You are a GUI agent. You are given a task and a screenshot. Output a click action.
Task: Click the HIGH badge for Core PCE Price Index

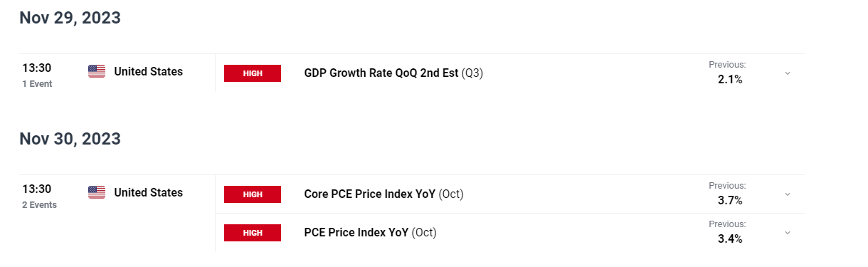pos(253,194)
